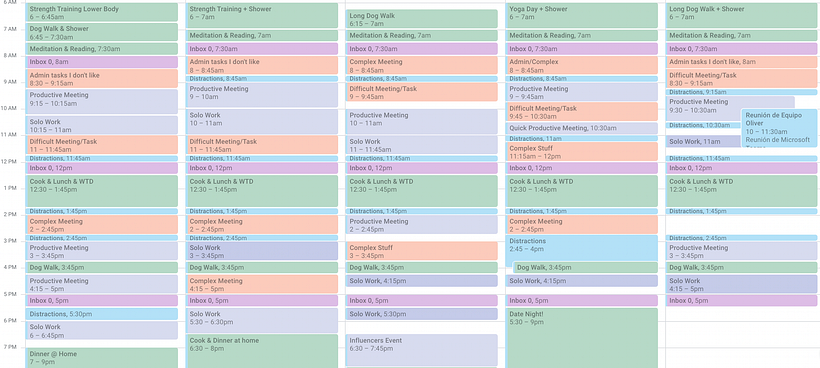Select Productive Meeting 9:15 – 10:15am

click(x=102, y=102)
